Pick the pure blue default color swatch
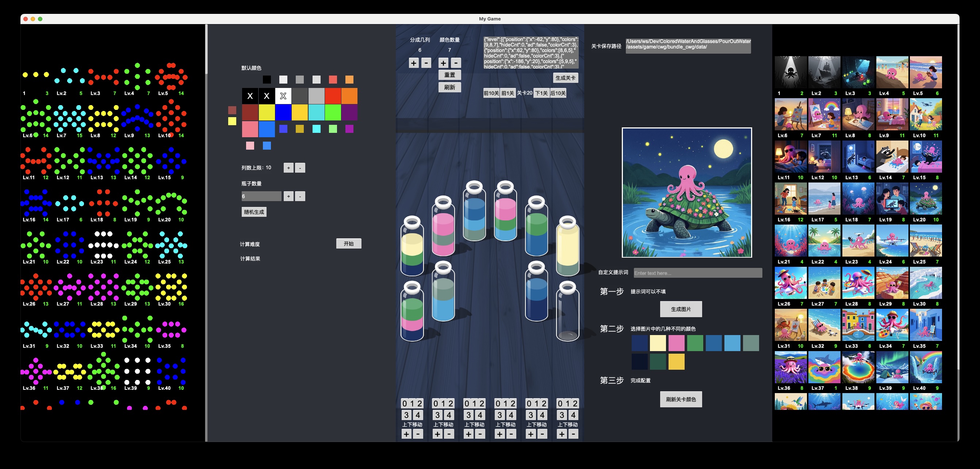The image size is (980, 469). pyautogui.click(x=283, y=112)
